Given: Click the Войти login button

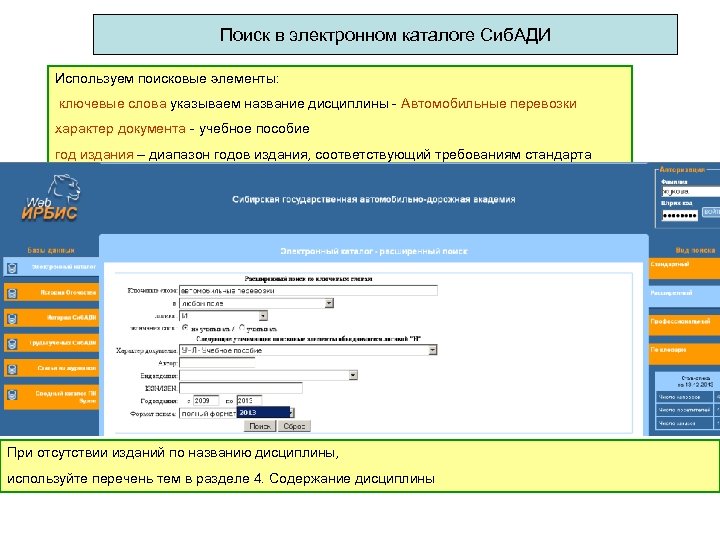Looking at the screenshot, I should (711, 212).
